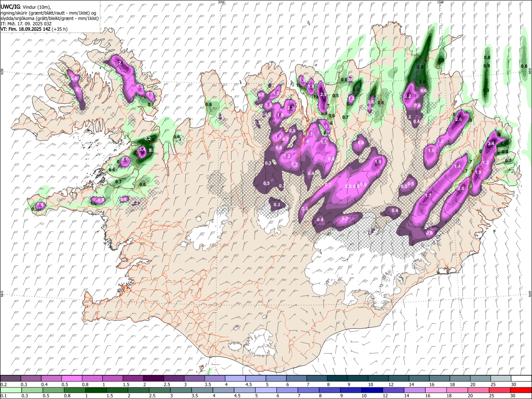This screenshot has width=532, height=399.
Task: Click the medium green 0.5–0.8 swatch, bottom row
Action: [x=54, y=390]
